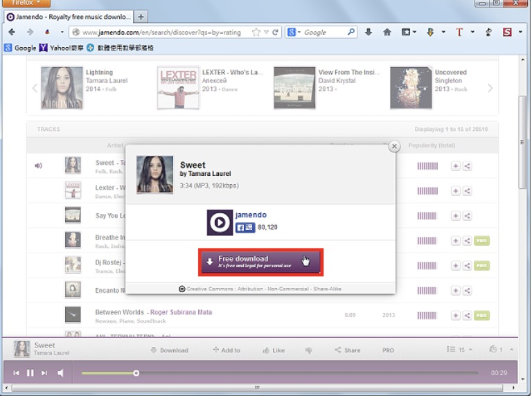The height and width of the screenshot is (396, 532).
Task: Click the playback progress slider handle
Action: click(136, 373)
